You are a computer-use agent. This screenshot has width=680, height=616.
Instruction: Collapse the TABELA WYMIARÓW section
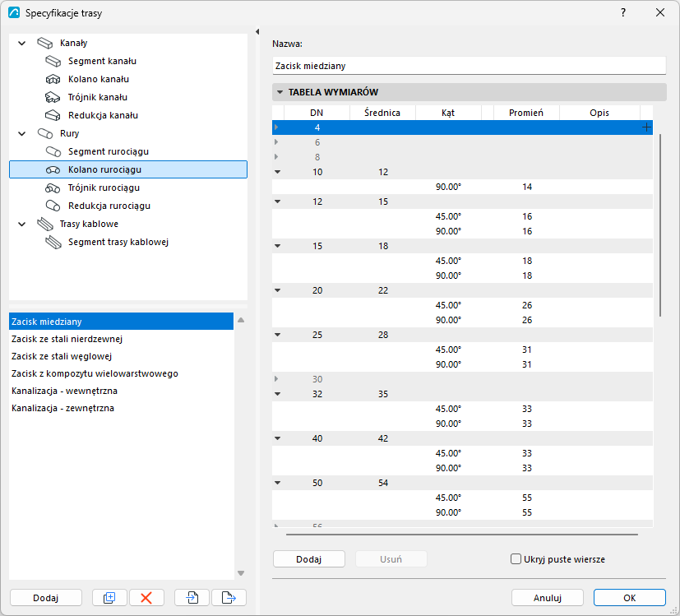280,92
